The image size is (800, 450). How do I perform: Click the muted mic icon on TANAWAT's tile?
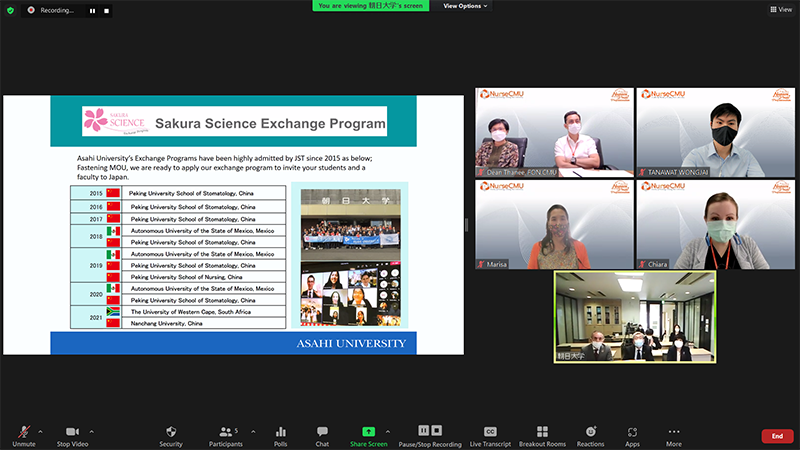click(x=642, y=172)
